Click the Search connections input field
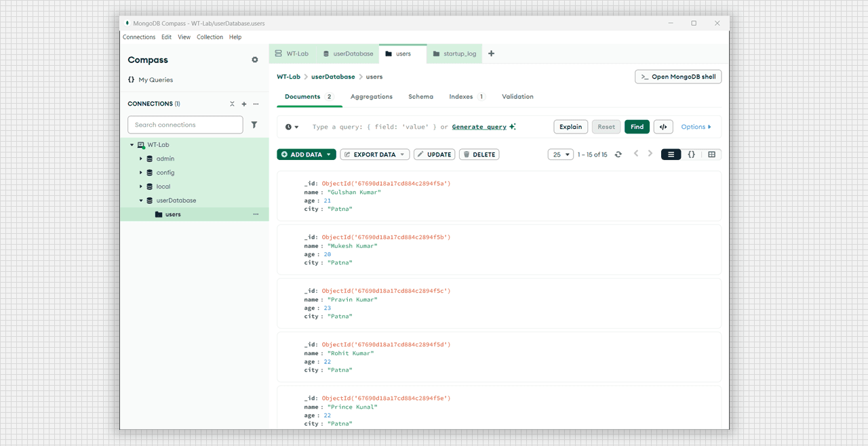 point(185,125)
